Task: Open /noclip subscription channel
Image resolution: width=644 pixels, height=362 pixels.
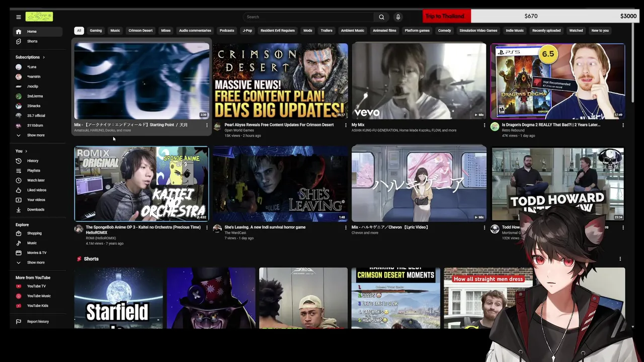Action: pyautogui.click(x=38, y=86)
